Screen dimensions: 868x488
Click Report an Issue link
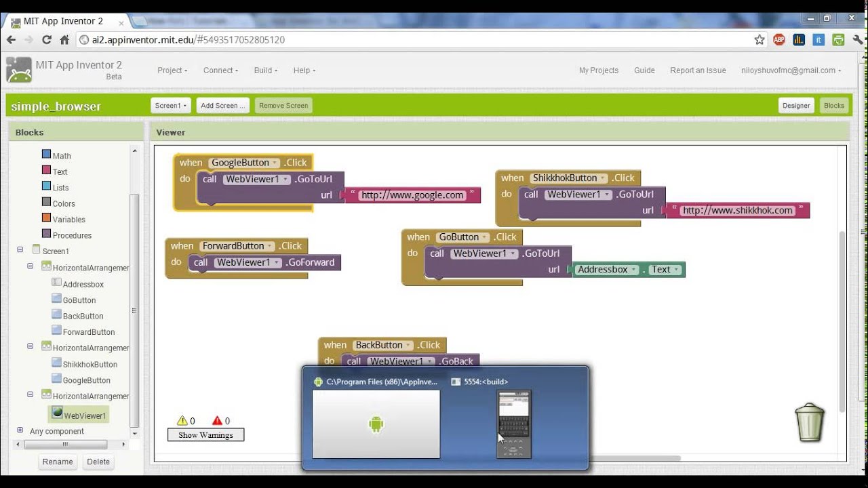coord(698,70)
